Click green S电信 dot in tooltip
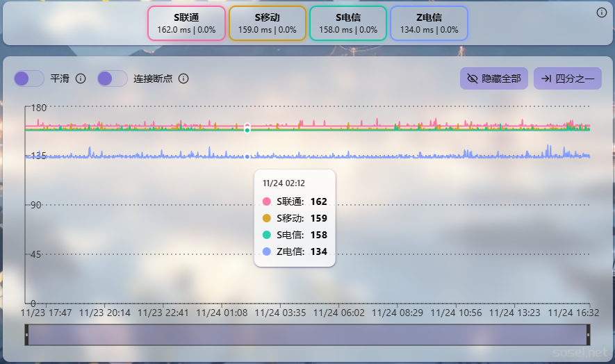The height and width of the screenshot is (364, 615). coord(268,235)
